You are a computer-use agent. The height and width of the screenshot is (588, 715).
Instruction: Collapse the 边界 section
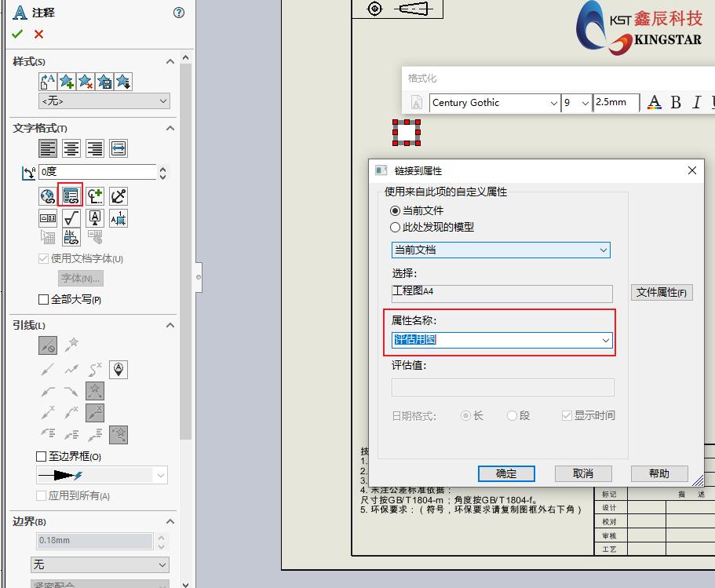(x=170, y=521)
